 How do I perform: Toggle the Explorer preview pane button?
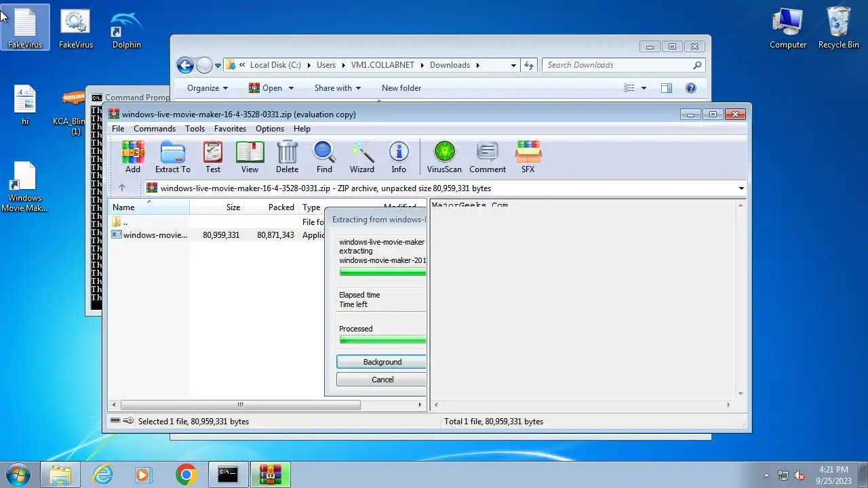point(667,88)
